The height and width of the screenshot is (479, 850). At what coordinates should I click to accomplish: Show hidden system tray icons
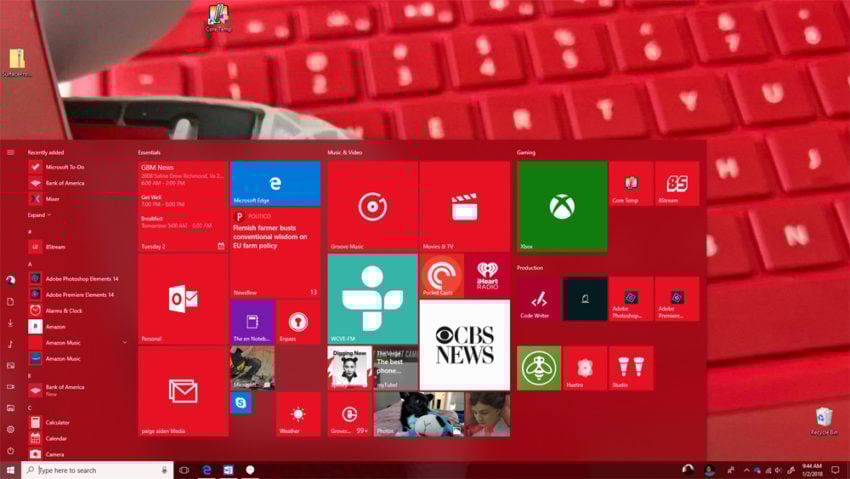(746, 470)
